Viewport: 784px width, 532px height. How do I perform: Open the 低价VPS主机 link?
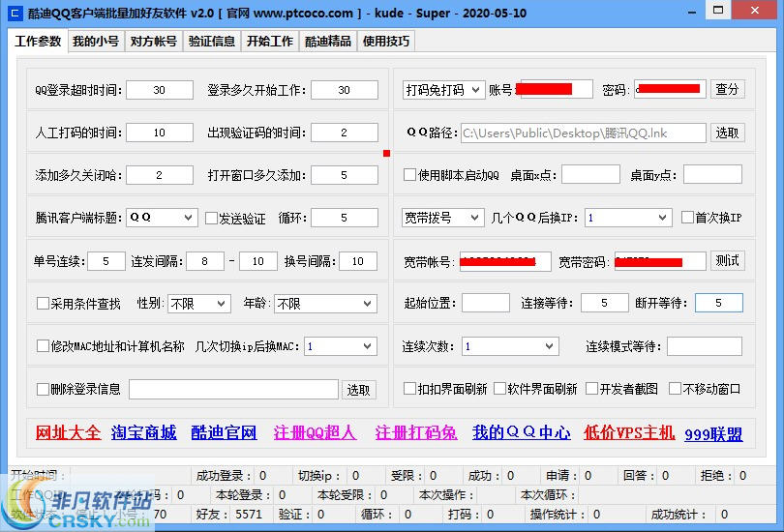pos(629,432)
